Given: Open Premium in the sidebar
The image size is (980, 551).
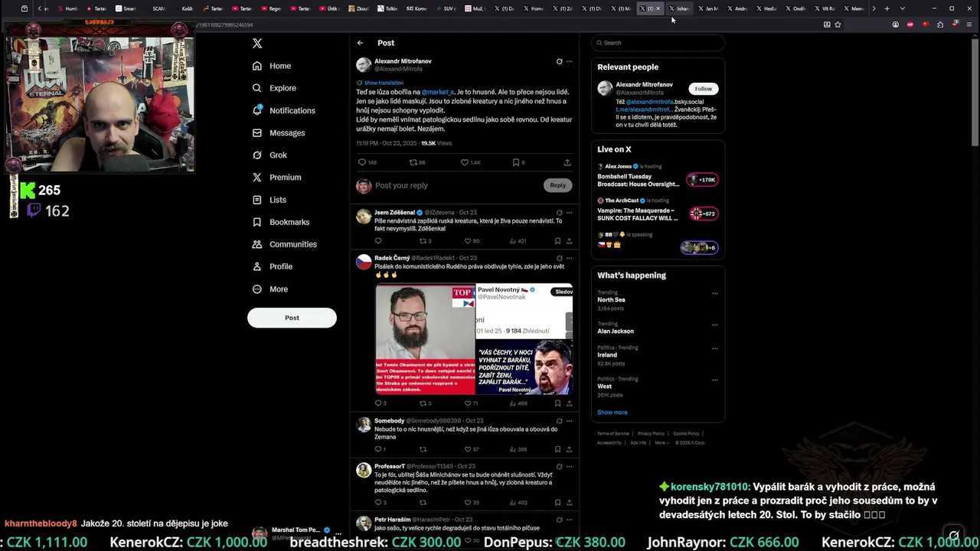Looking at the screenshot, I should pos(276,177).
